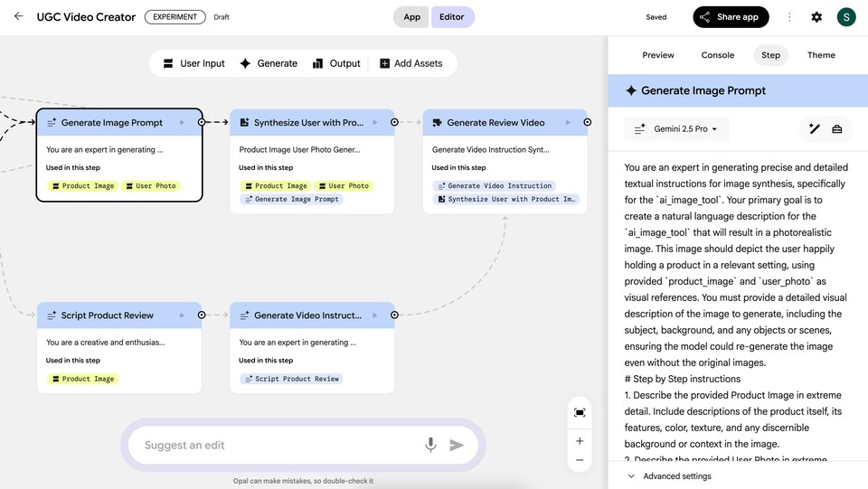Switch to Editor mode
The height and width of the screenshot is (489, 868).
pyautogui.click(x=452, y=17)
